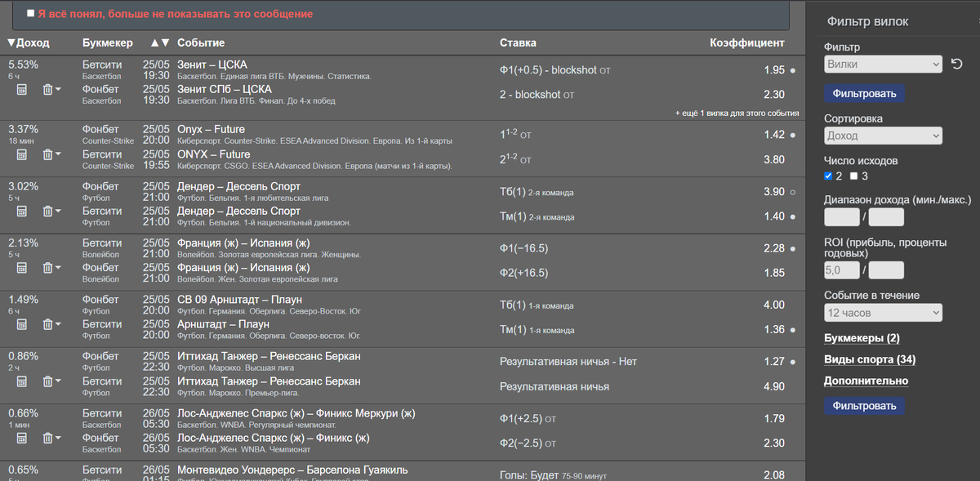Open calculator for Арнштадт – Плаун arb

click(22, 324)
